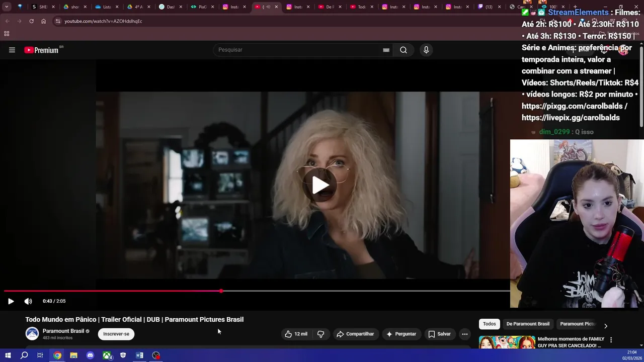
Task: Select the De Paramount Brasil chip
Action: click(x=528, y=324)
